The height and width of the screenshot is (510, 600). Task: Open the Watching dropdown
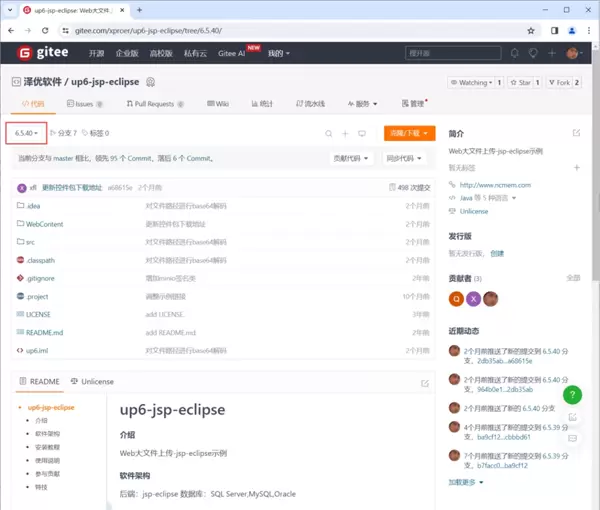[472, 82]
